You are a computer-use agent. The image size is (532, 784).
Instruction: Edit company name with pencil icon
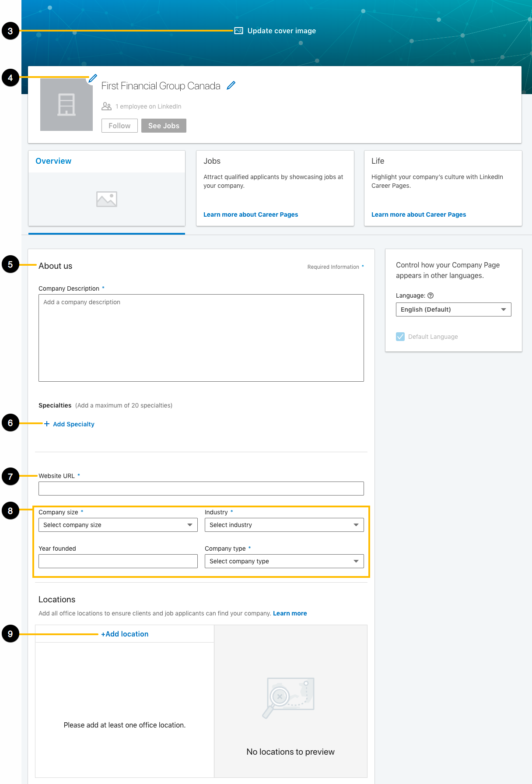[x=231, y=86]
